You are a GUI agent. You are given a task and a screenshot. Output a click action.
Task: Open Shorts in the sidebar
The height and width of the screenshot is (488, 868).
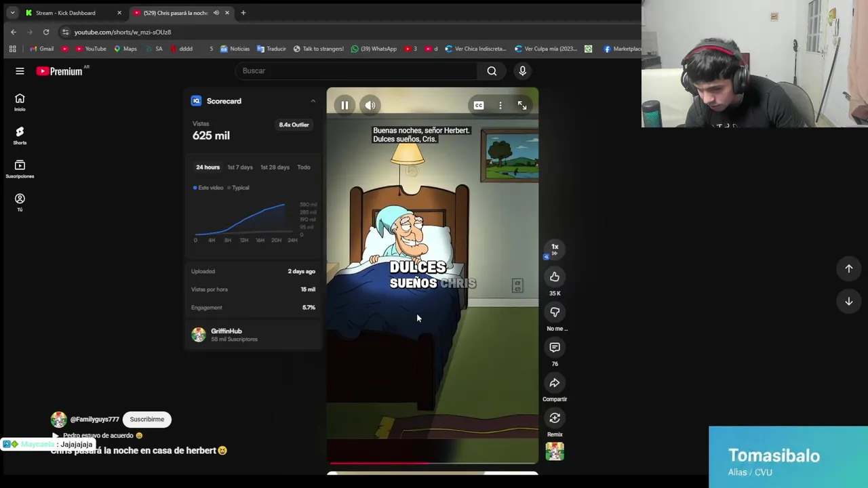20,136
